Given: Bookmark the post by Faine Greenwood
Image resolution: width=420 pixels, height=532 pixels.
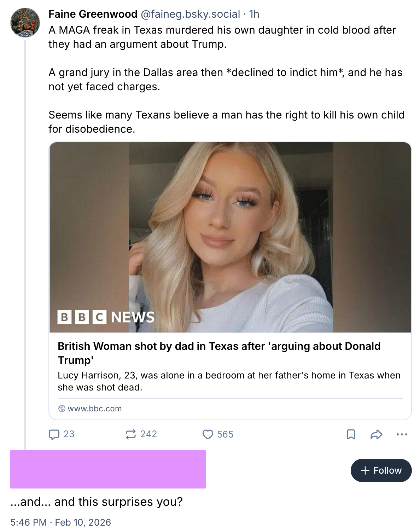Looking at the screenshot, I should 351,434.
